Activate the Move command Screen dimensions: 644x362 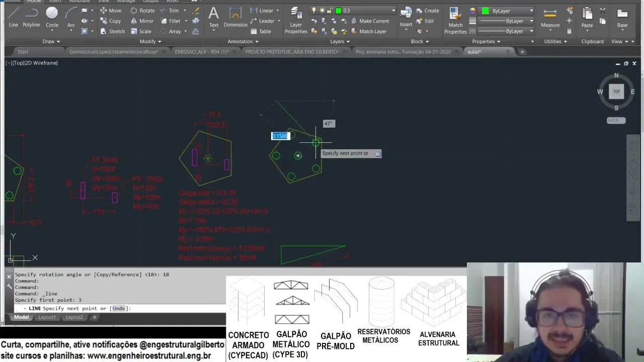pos(110,11)
